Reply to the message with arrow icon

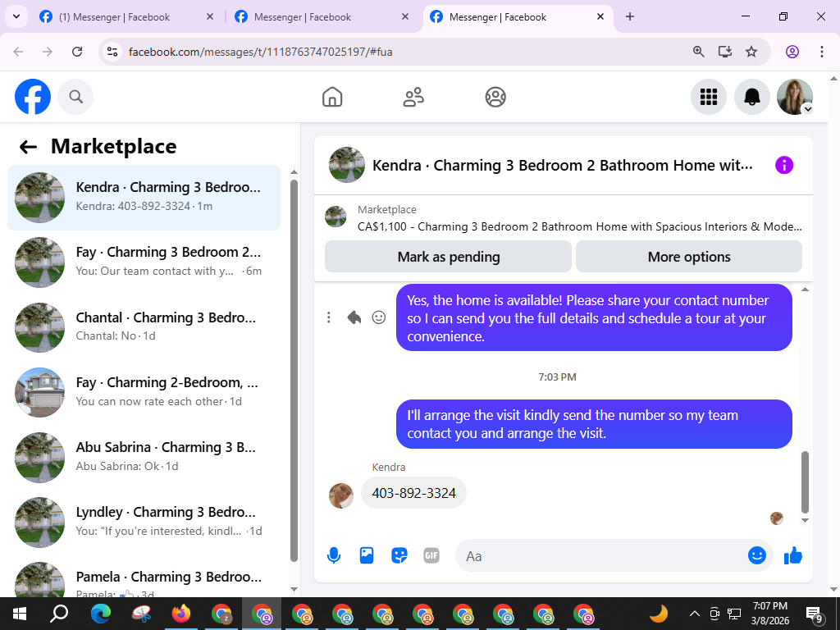pyautogui.click(x=354, y=317)
